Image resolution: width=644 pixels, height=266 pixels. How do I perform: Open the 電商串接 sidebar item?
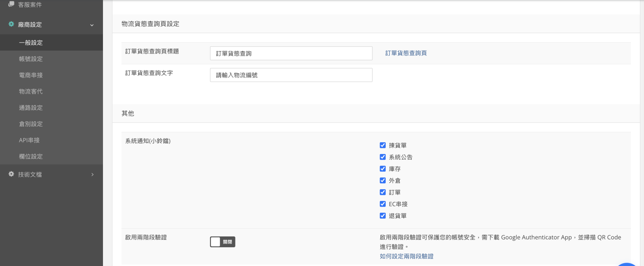[31, 75]
